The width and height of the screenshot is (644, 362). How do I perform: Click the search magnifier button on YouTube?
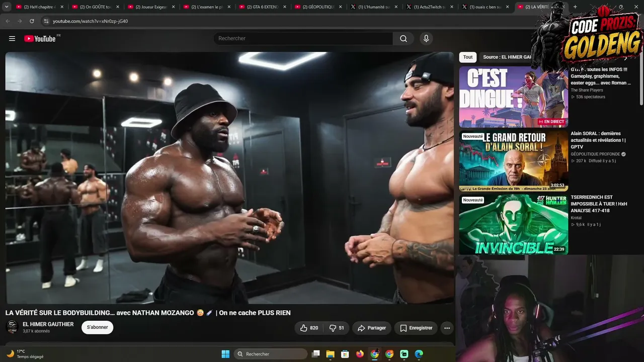[404, 39]
